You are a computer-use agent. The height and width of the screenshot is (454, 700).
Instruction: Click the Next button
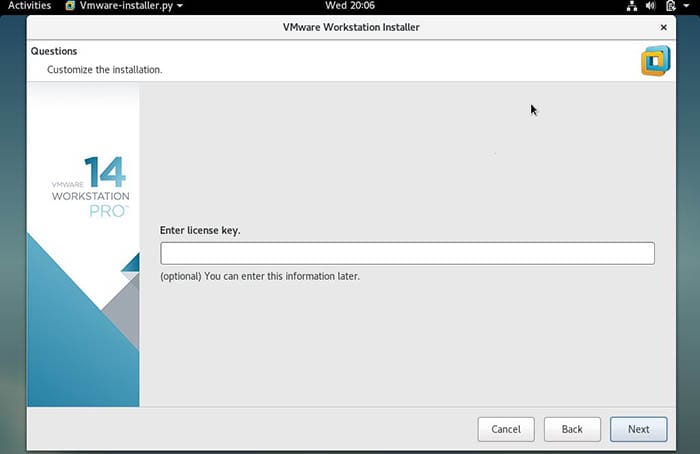tap(638, 429)
